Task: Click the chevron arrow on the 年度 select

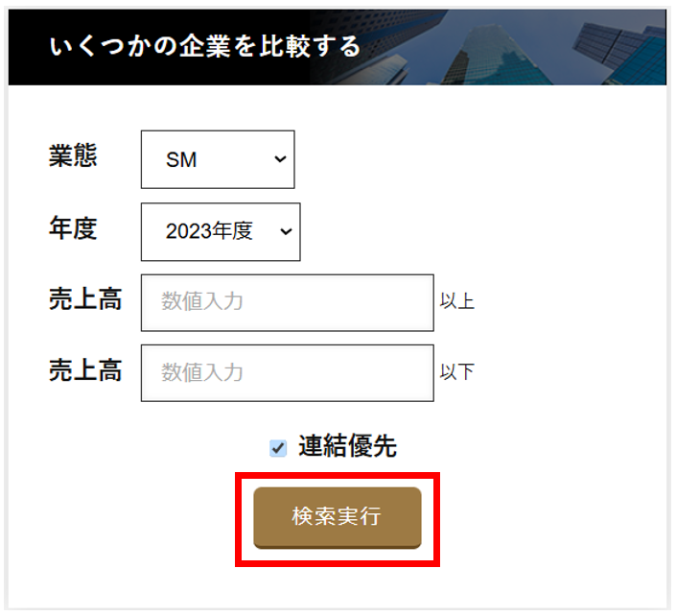Action: tap(285, 231)
